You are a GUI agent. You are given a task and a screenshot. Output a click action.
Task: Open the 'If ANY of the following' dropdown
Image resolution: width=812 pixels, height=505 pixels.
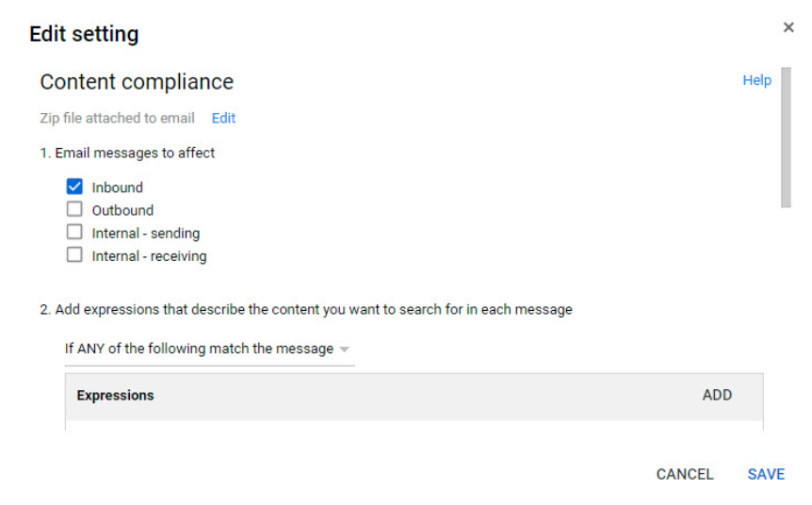coord(209,350)
